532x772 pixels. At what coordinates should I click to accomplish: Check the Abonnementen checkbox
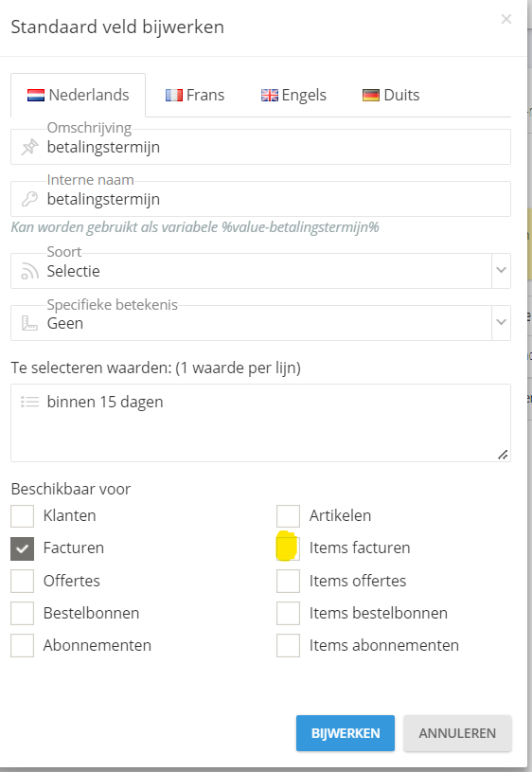(22, 645)
